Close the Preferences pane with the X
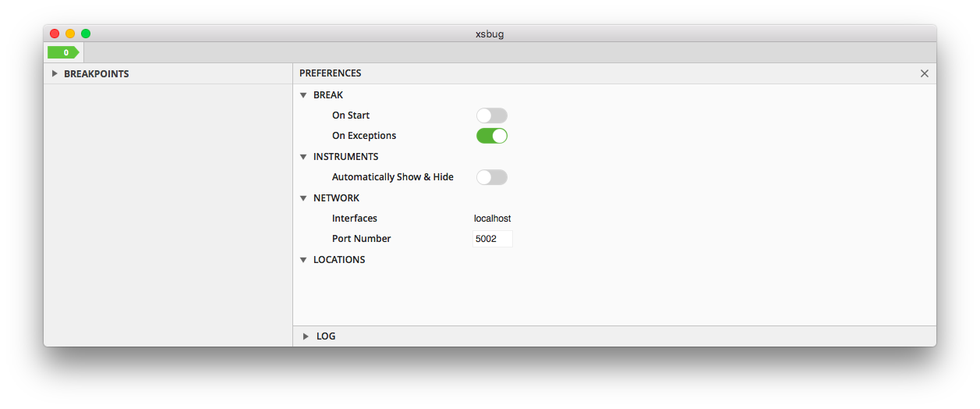The height and width of the screenshot is (409, 980). pyautogui.click(x=924, y=73)
